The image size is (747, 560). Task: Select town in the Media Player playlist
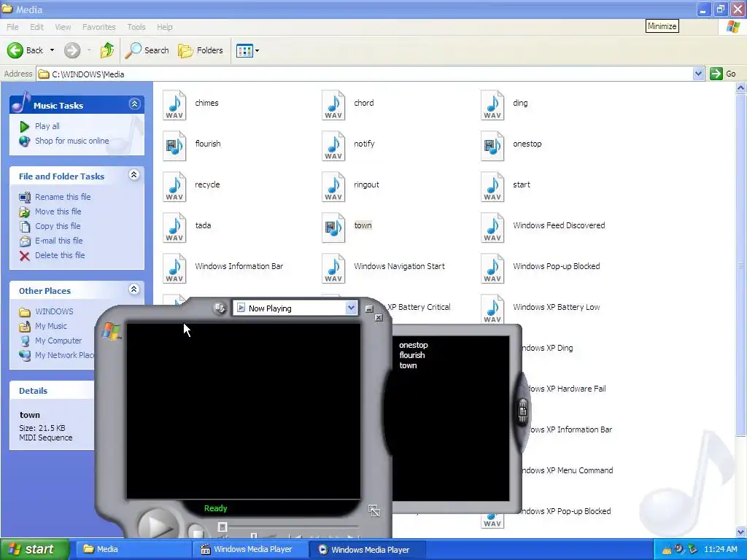pos(409,366)
